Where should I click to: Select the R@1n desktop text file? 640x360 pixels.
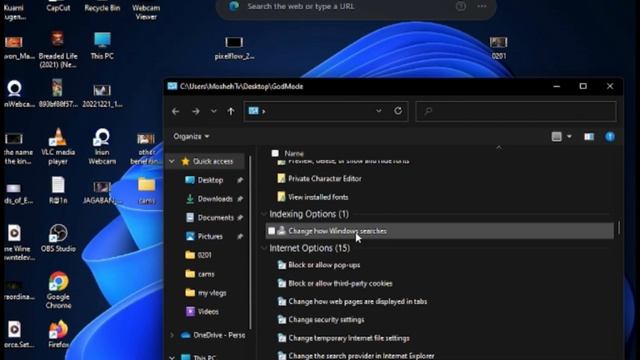coord(58,190)
